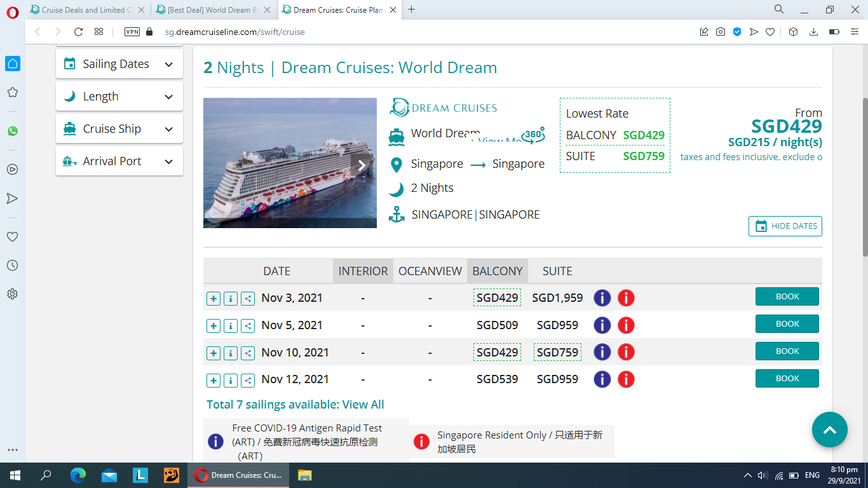This screenshot has height=488, width=868.
Task: Open info icon for Nov 12, 2021 sailing
Action: [231, 381]
